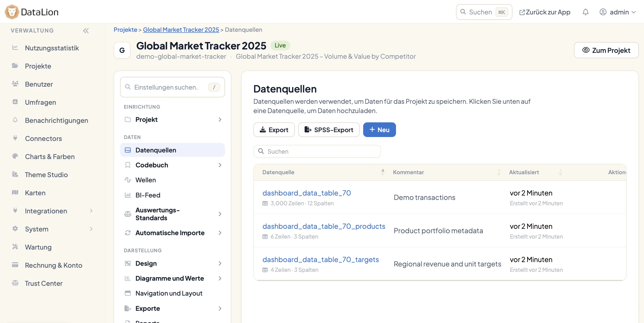Go to Benutzer in the sidebar

pos(39,84)
